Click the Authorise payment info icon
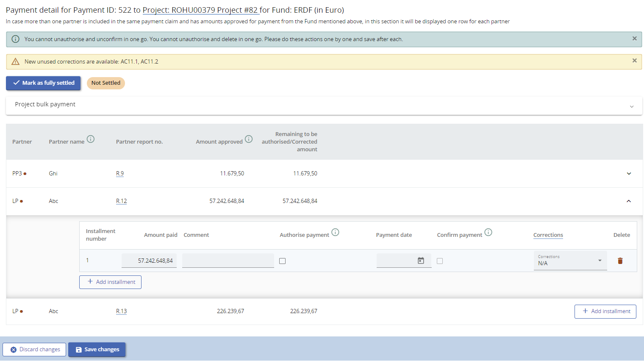Image resolution: width=644 pixels, height=361 pixels. pos(335,232)
